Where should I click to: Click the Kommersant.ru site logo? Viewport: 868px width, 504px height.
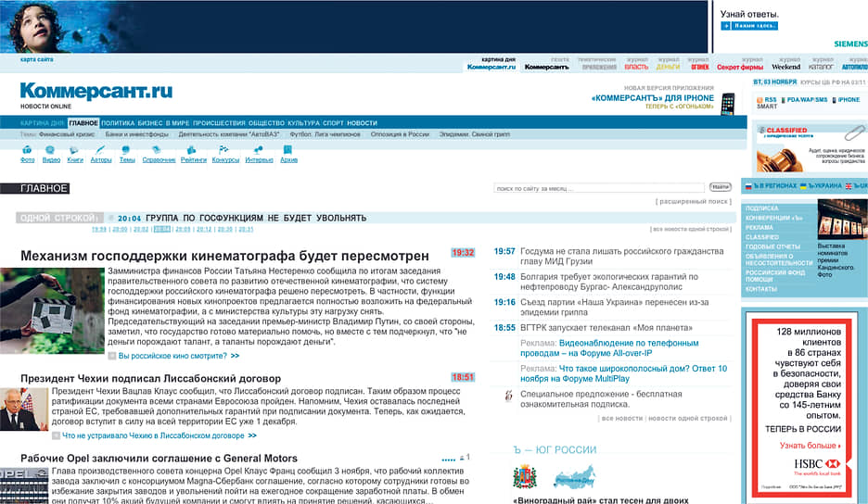point(96,91)
